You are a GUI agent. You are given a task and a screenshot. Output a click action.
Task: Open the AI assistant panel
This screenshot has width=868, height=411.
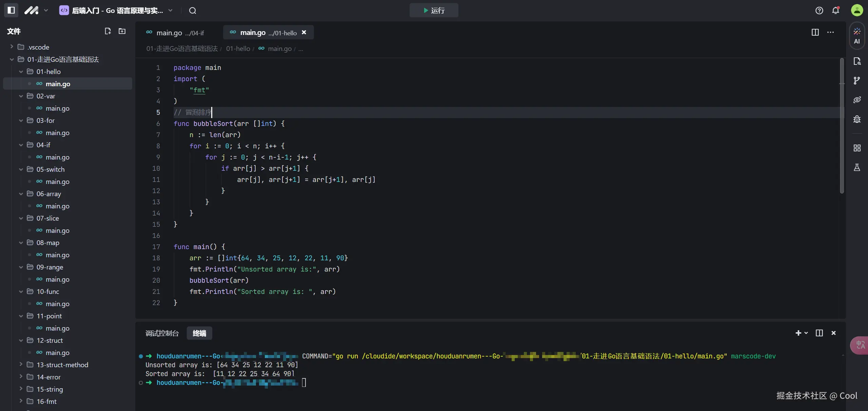[x=857, y=36]
